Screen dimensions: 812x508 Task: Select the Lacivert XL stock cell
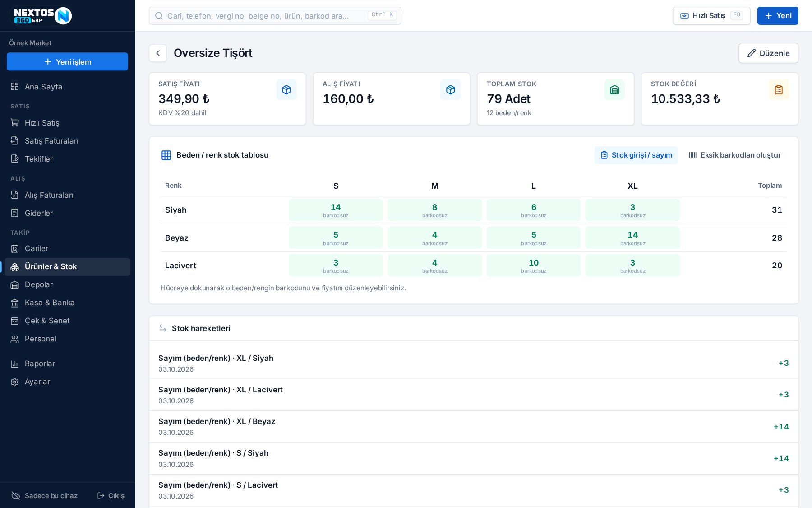tap(632, 266)
